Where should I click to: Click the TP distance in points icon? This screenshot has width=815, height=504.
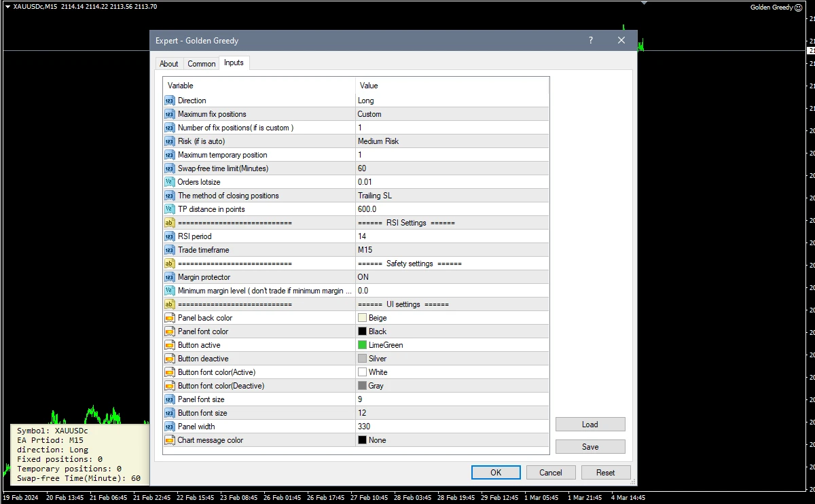point(169,209)
